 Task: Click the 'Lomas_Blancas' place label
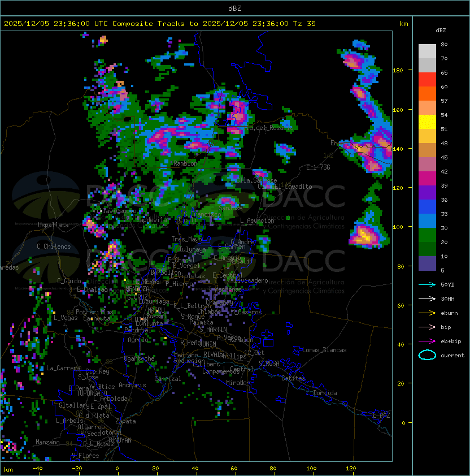pos(324,350)
